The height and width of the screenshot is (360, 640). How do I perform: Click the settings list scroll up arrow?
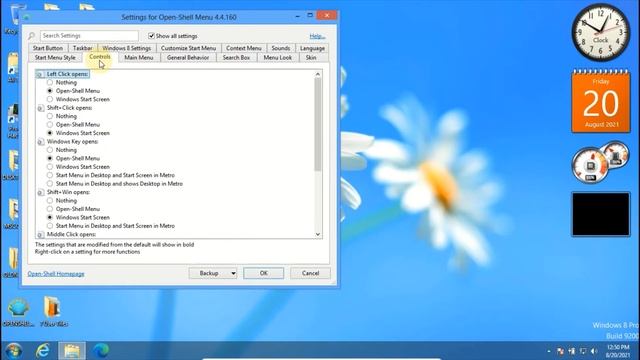pos(318,74)
